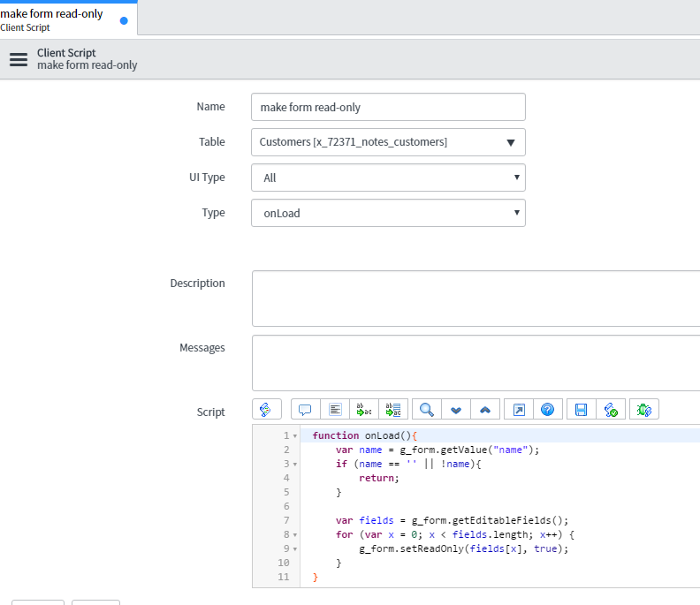The height and width of the screenshot is (605, 700).
Task: Click the replace all icon
Action: click(393, 410)
